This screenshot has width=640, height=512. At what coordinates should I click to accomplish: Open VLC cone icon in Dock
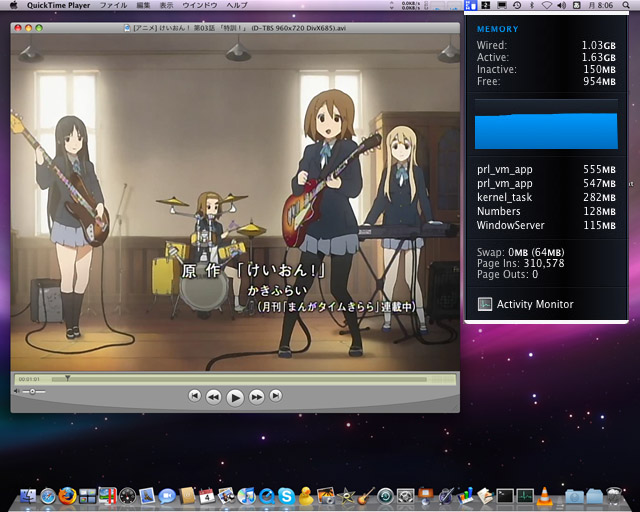[544, 495]
